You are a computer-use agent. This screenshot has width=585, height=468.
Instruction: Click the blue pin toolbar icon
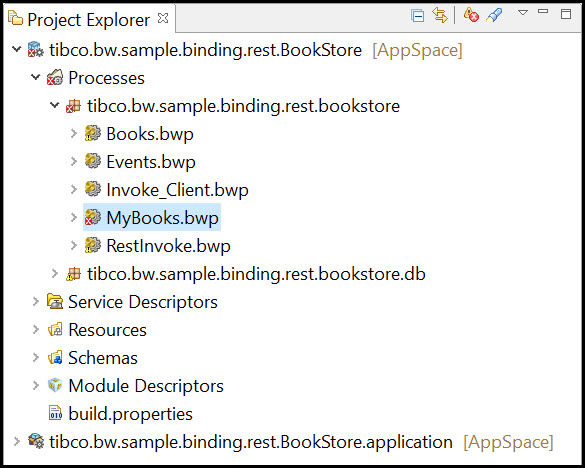point(494,15)
